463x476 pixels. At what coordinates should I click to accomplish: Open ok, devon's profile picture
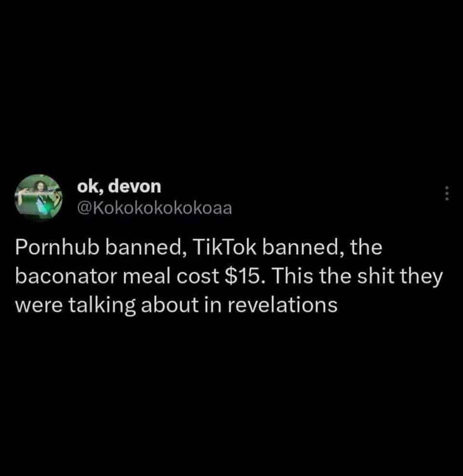[38, 197]
